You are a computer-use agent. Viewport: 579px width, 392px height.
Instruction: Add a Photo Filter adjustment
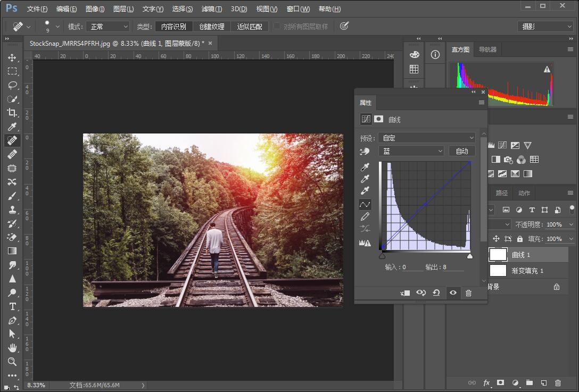(508, 160)
